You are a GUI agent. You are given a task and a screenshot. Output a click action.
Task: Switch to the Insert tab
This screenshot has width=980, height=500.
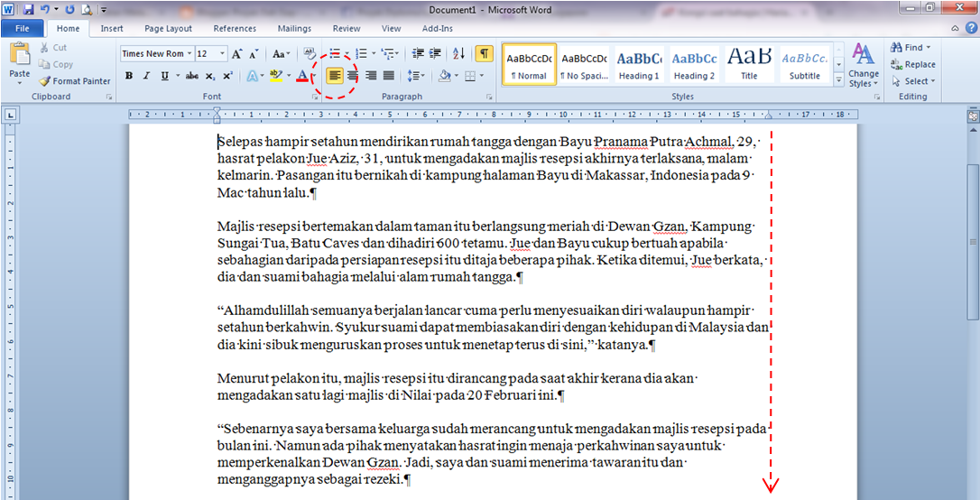tap(112, 28)
